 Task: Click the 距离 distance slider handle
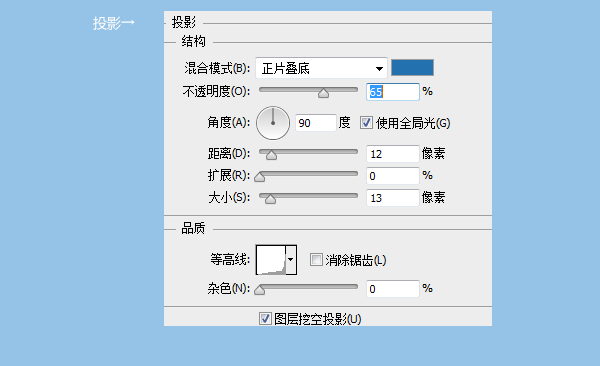271,155
